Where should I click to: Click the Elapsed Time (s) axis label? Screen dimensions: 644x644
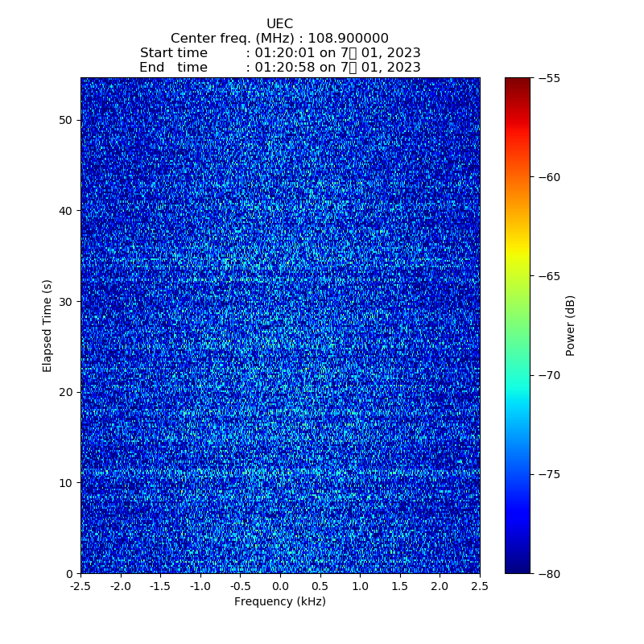tap(47, 325)
